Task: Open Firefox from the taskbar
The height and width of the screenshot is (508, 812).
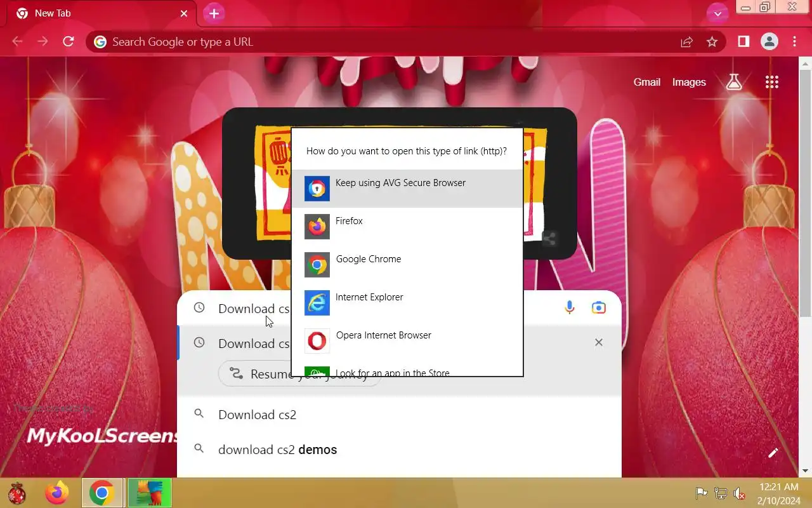Action: 57,493
